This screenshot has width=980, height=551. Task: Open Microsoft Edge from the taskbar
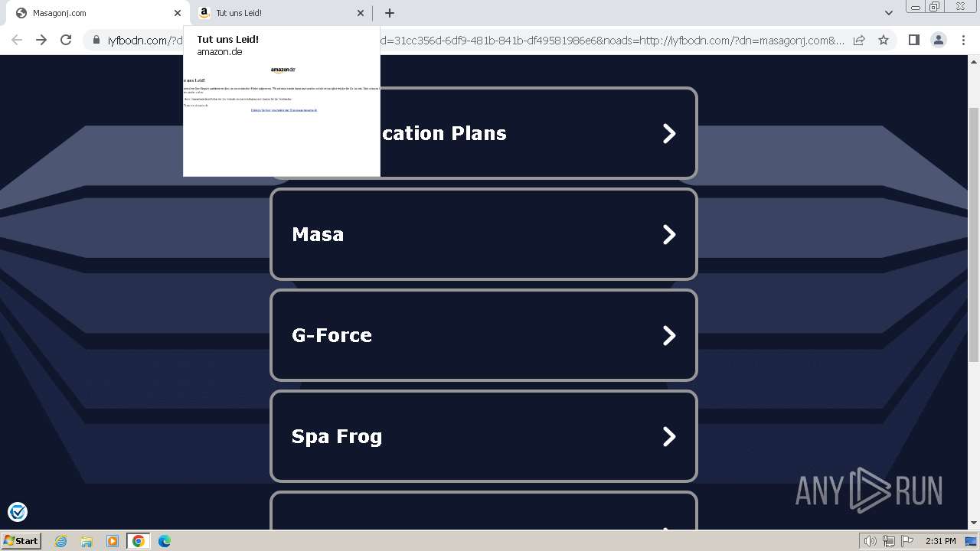pyautogui.click(x=165, y=541)
